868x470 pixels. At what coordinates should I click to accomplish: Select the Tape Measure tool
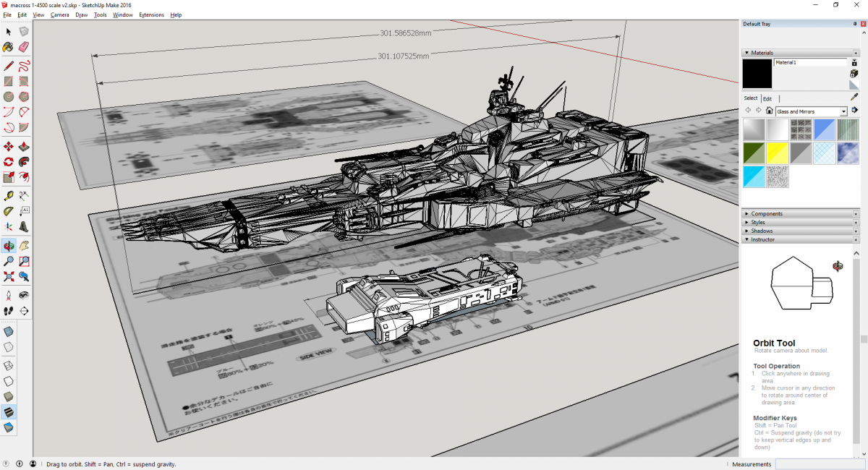tap(9, 196)
